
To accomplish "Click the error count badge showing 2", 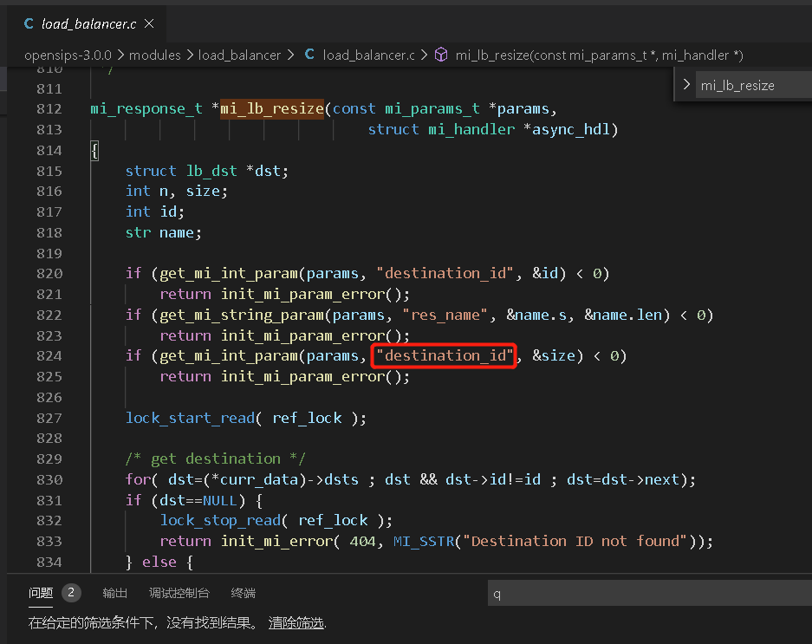I will coord(70,593).
